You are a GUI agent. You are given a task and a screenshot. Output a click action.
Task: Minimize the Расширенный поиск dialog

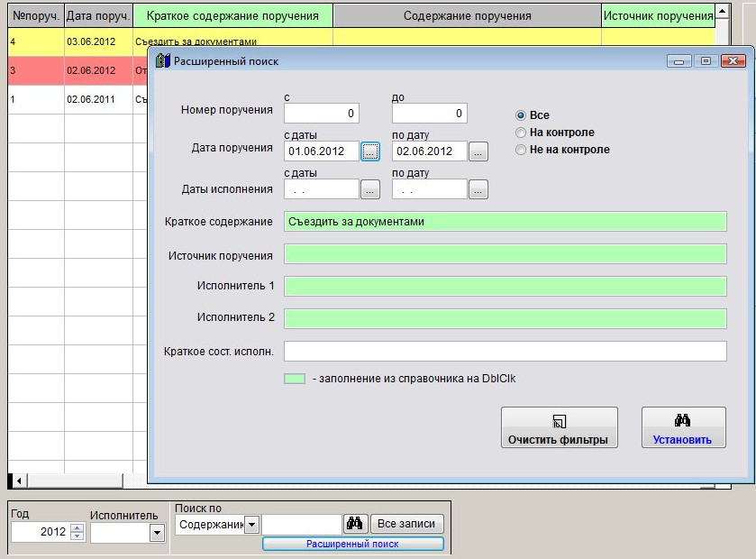(679, 61)
